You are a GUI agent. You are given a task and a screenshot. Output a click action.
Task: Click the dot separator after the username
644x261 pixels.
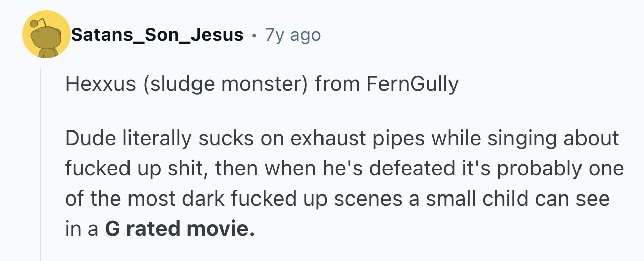(x=253, y=35)
